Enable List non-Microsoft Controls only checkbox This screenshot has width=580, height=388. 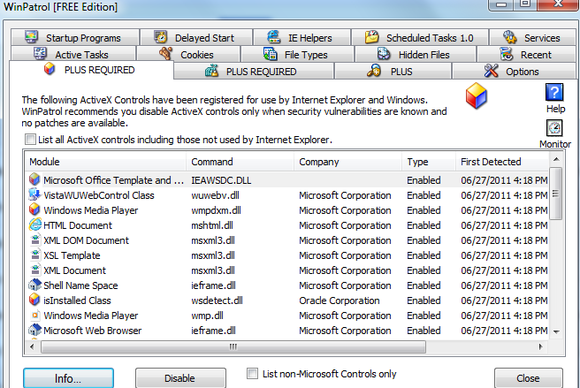point(252,373)
